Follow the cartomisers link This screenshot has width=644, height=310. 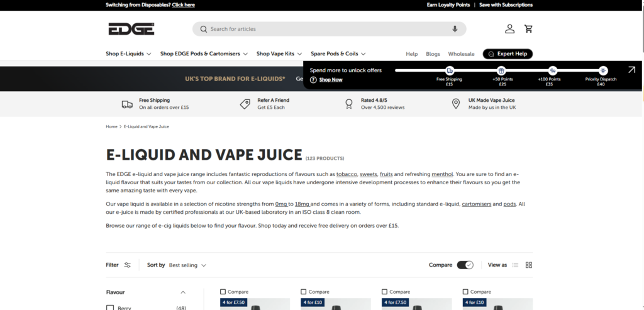click(x=477, y=204)
